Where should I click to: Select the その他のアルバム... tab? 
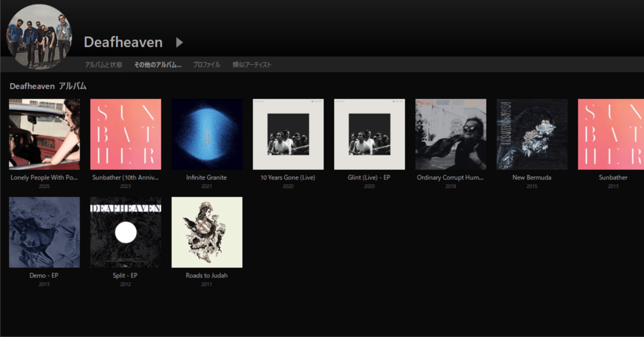[x=157, y=65]
